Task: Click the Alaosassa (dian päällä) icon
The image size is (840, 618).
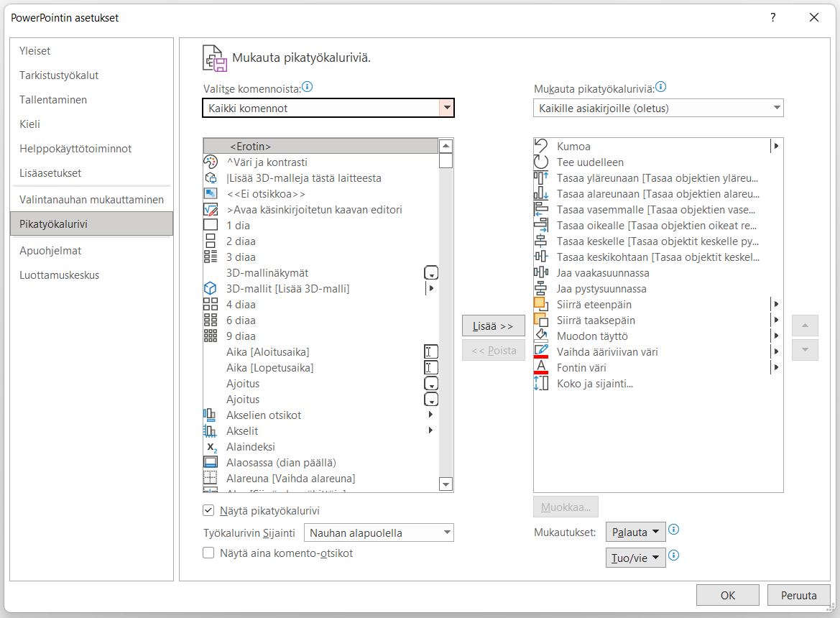Action: click(211, 462)
